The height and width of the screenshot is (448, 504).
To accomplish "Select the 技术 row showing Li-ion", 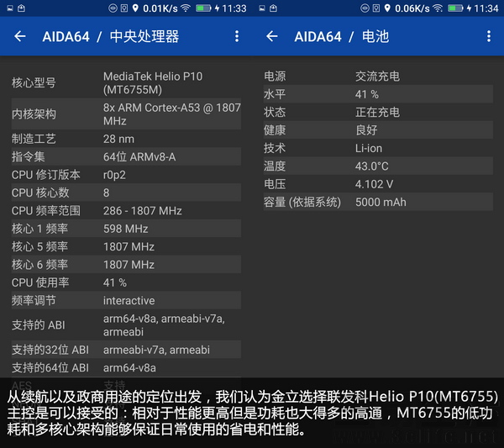I will coord(378,148).
